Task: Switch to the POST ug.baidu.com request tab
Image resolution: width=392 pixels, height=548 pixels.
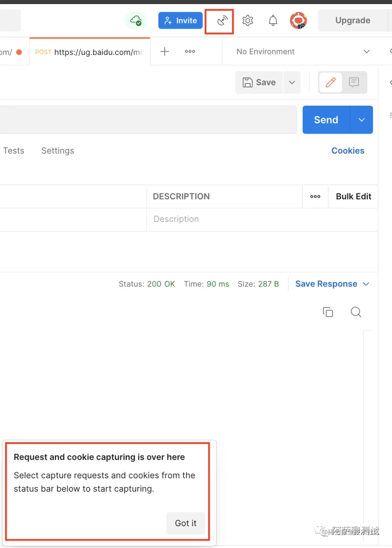Action: (x=90, y=52)
